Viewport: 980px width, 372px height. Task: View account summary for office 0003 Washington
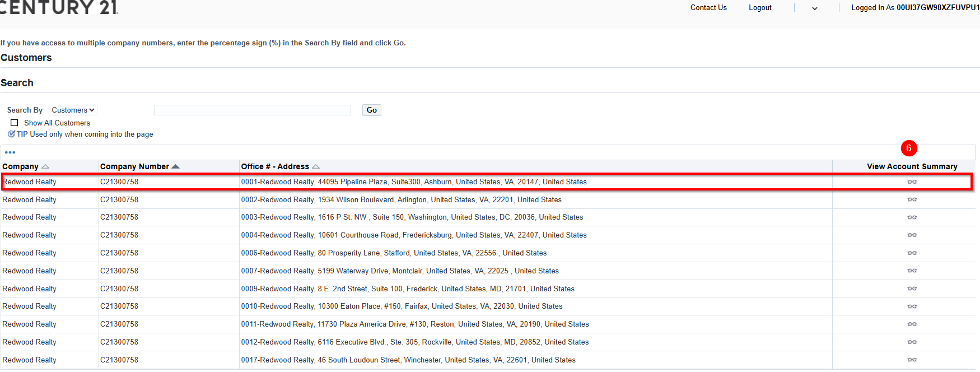(x=912, y=217)
